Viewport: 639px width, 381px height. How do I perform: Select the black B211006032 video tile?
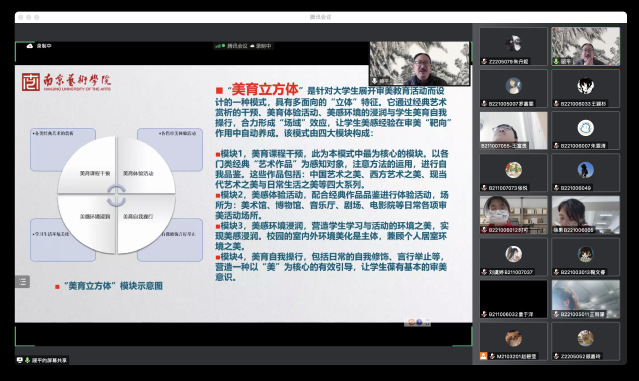513,299
